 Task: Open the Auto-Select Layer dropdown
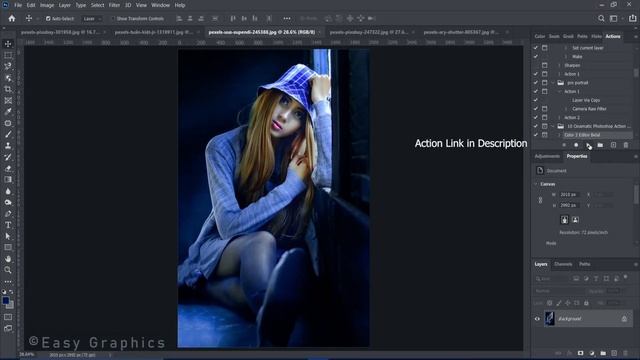pos(92,19)
